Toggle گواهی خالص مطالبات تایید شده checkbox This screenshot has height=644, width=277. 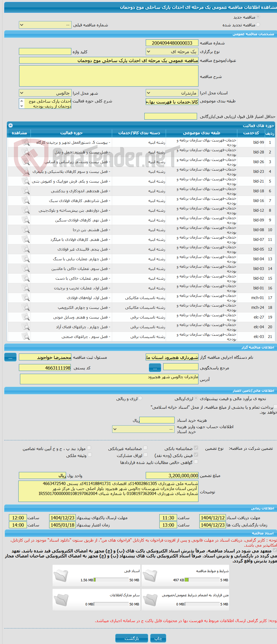tap(196, 462)
